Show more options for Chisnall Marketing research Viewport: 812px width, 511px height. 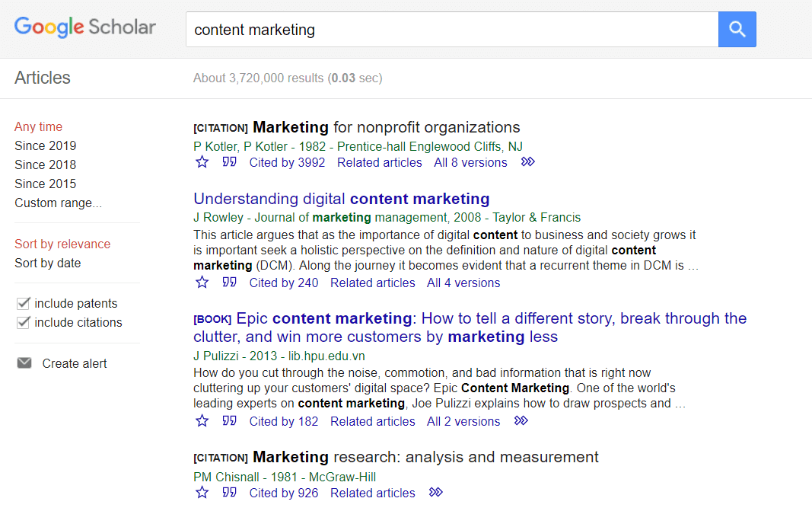pos(436,492)
